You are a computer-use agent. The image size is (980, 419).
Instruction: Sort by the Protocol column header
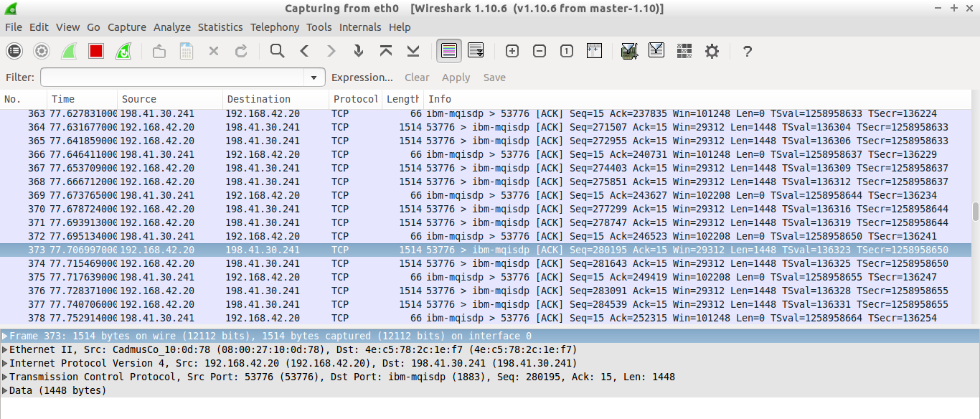coord(355,99)
